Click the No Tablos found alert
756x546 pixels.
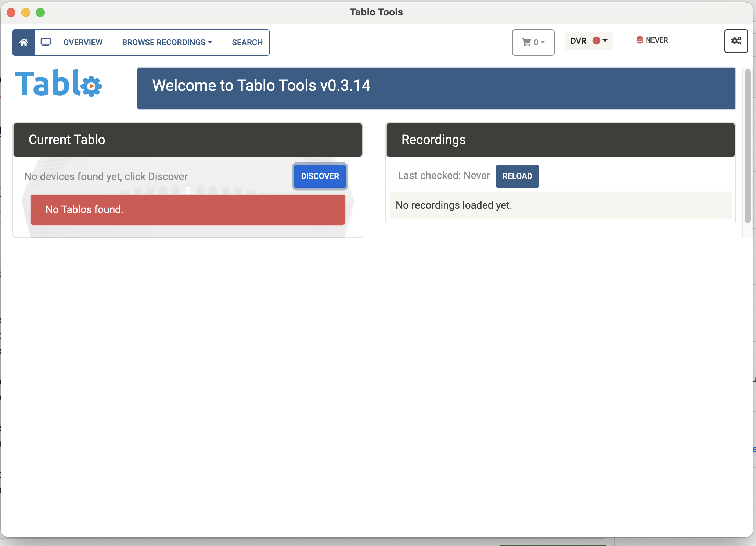pos(187,209)
